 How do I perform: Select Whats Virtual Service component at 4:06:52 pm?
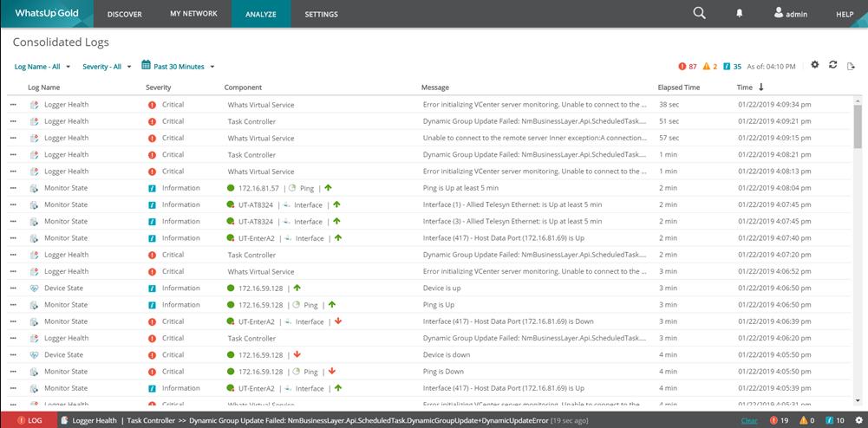click(x=261, y=271)
